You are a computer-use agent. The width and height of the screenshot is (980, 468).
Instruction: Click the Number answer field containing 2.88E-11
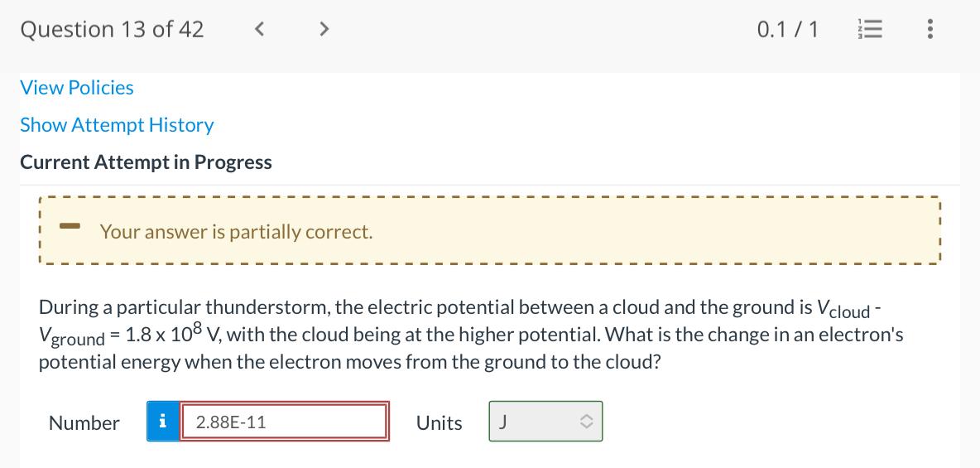point(284,422)
